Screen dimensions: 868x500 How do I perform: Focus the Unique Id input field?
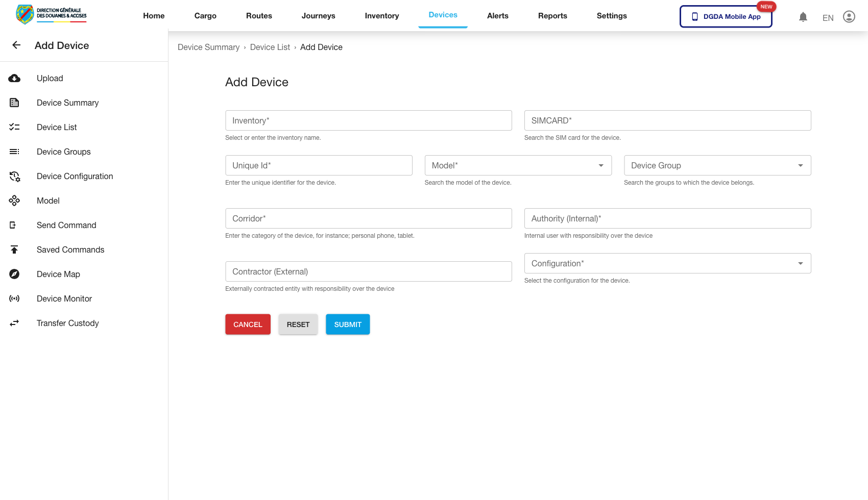(x=319, y=165)
